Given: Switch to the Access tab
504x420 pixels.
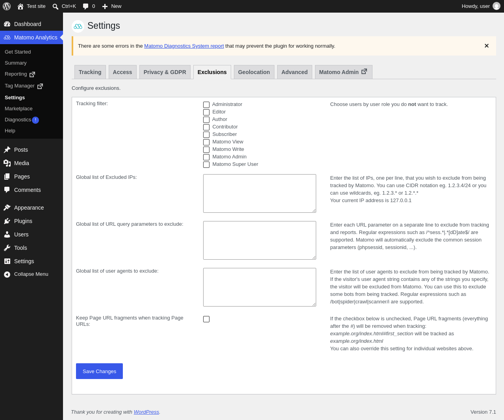Looking at the screenshot, I should (122, 72).
